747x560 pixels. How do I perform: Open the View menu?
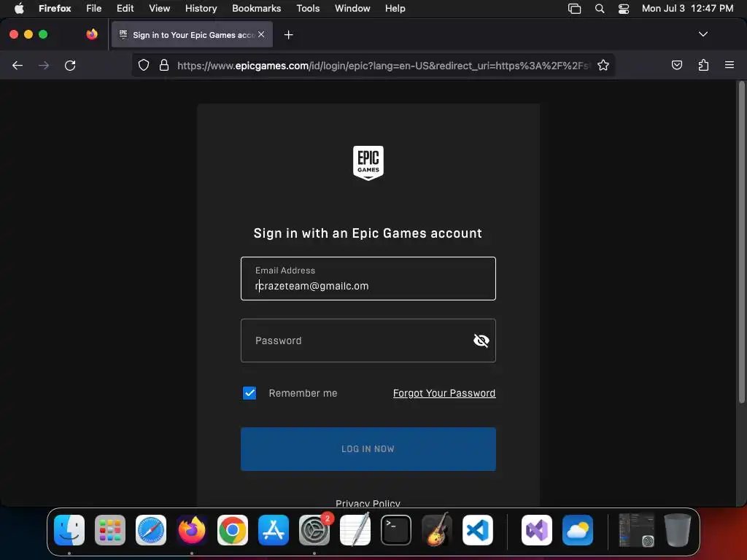coord(160,8)
